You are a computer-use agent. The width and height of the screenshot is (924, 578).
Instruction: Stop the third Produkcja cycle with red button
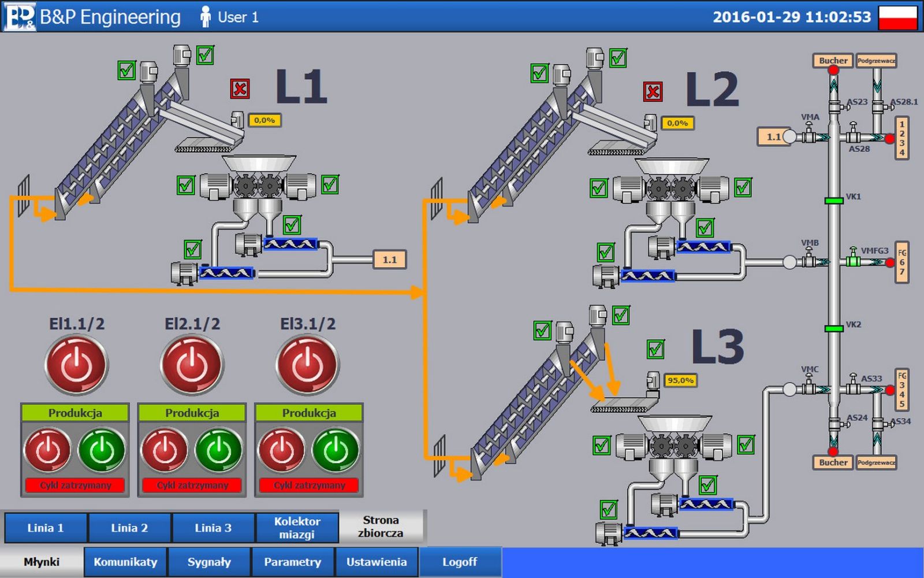point(282,450)
